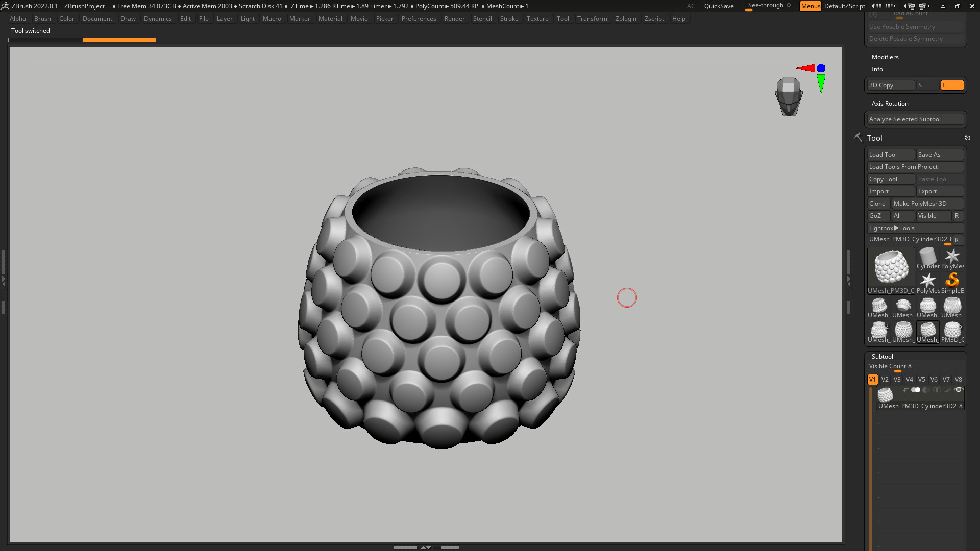980x551 pixels.
Task: Select the V4 visibility set
Action: click(x=909, y=379)
